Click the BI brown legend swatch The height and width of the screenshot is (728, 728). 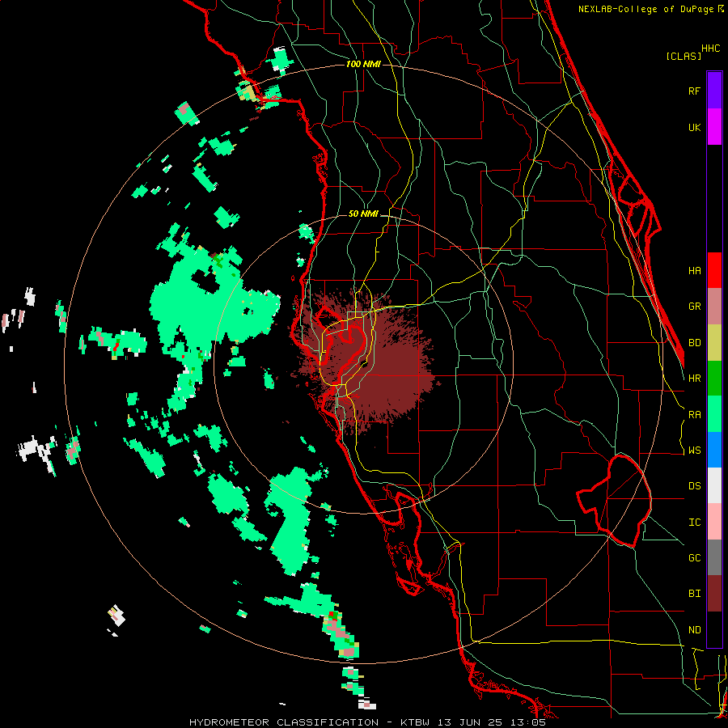tap(714, 594)
